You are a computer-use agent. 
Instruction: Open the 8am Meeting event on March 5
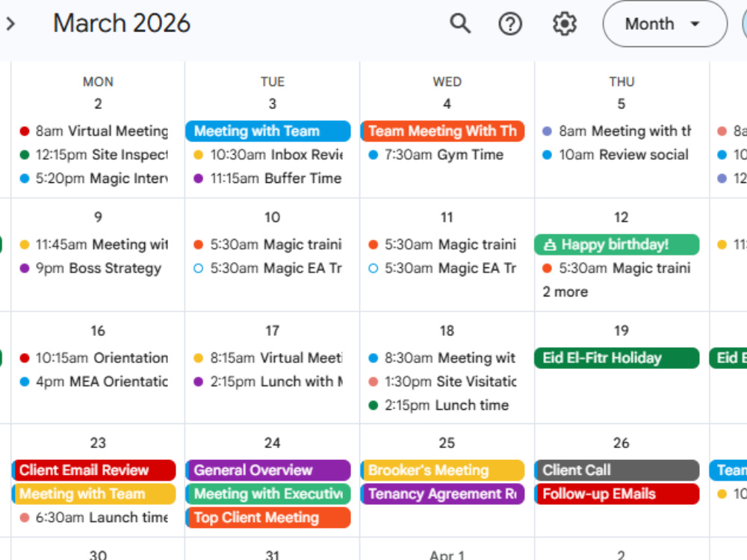tap(617, 131)
